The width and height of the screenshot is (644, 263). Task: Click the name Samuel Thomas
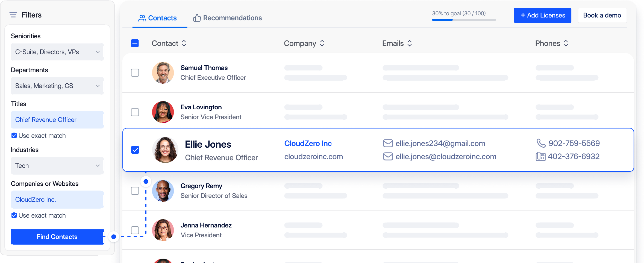coord(204,68)
